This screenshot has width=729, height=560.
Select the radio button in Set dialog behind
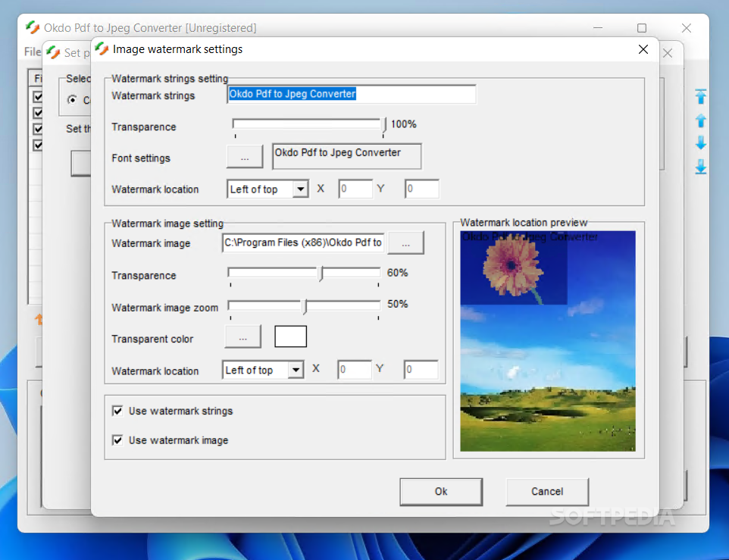click(x=72, y=99)
